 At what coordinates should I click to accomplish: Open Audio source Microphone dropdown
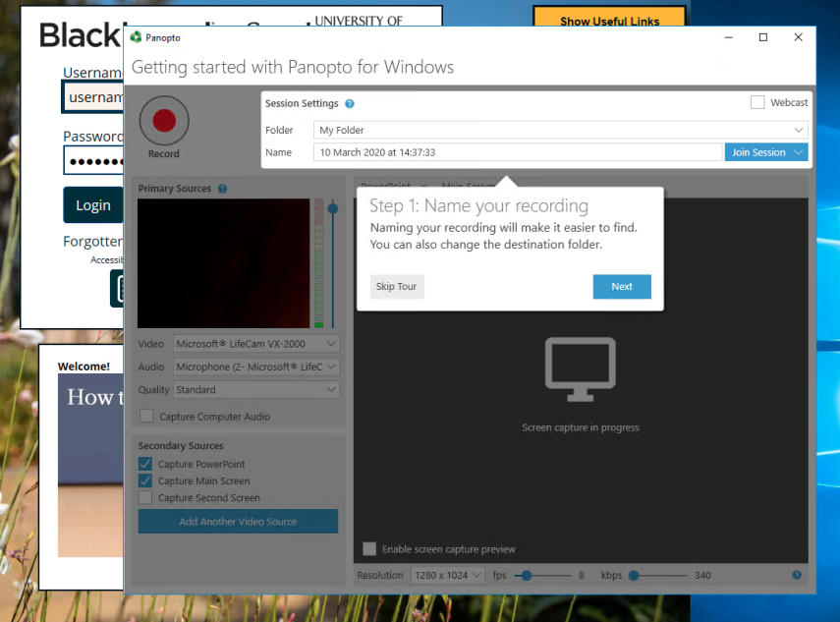(x=256, y=367)
